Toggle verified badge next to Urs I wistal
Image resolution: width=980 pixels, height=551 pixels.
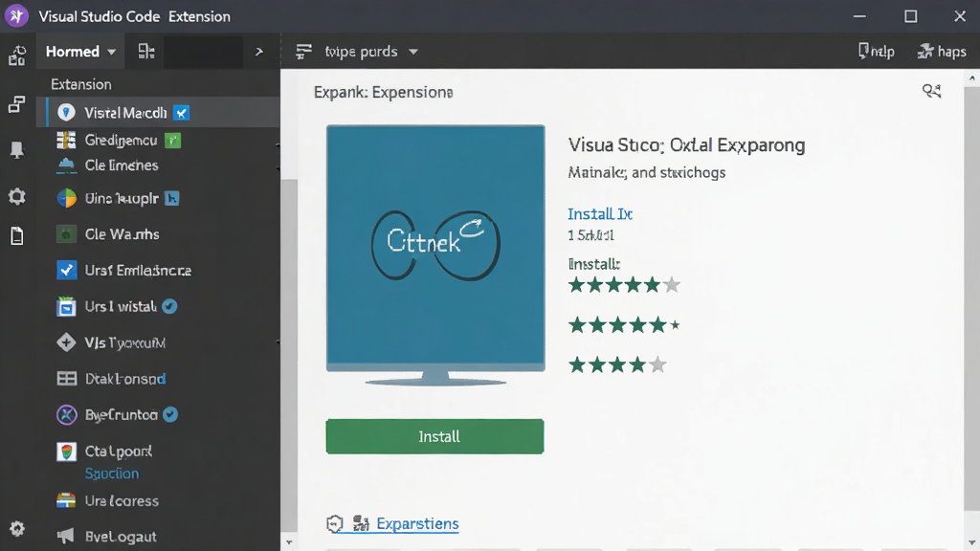169,306
